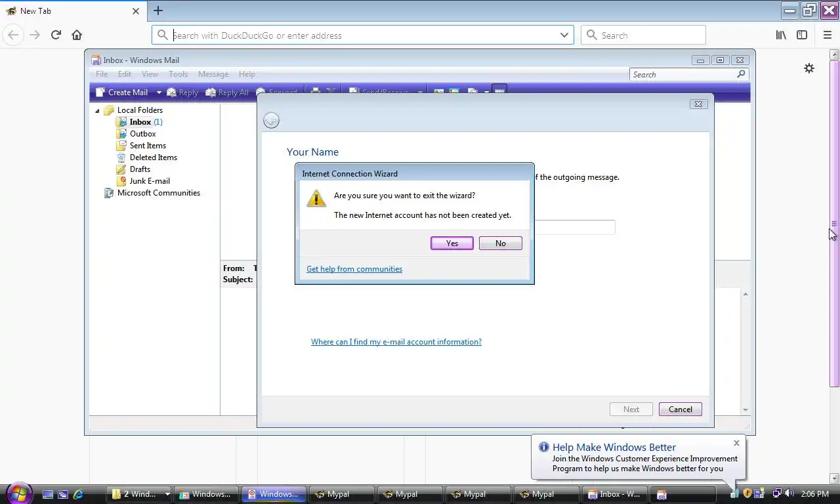Click the browser Search box

(x=643, y=35)
